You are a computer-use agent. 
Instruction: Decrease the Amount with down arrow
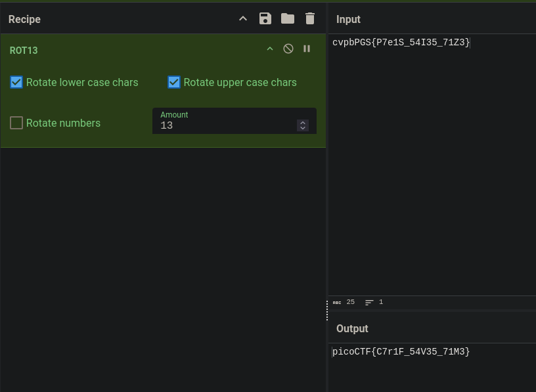303,128
